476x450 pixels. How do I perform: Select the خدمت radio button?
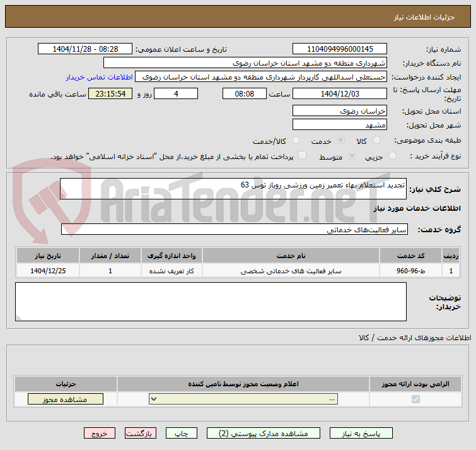click(340, 140)
